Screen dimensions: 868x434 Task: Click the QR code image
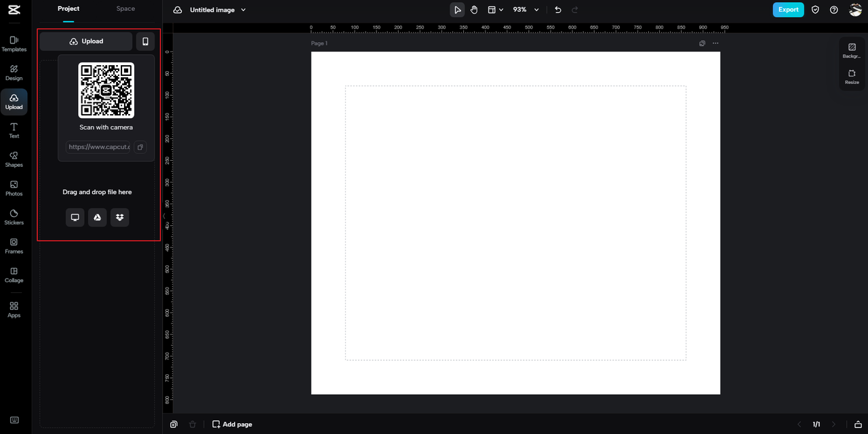pos(106,90)
